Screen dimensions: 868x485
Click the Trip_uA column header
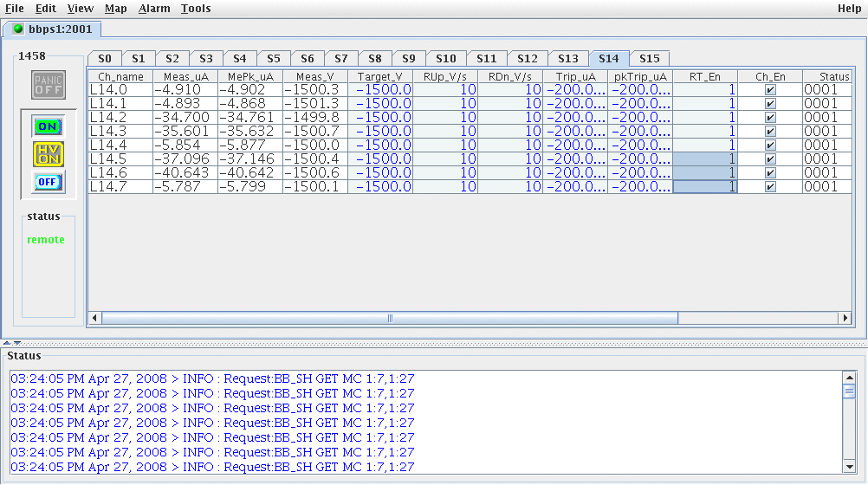click(575, 76)
